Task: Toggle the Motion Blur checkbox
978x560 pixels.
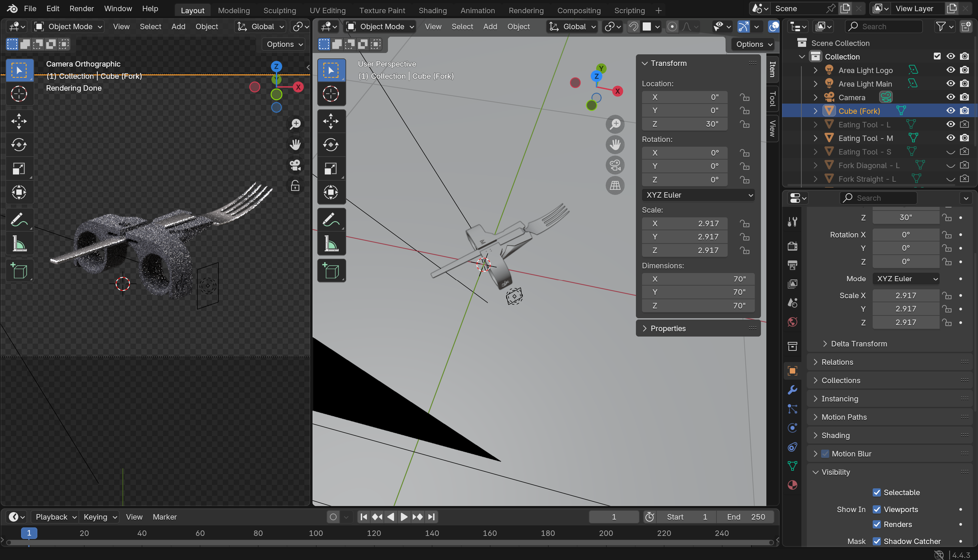Action: coord(825,454)
